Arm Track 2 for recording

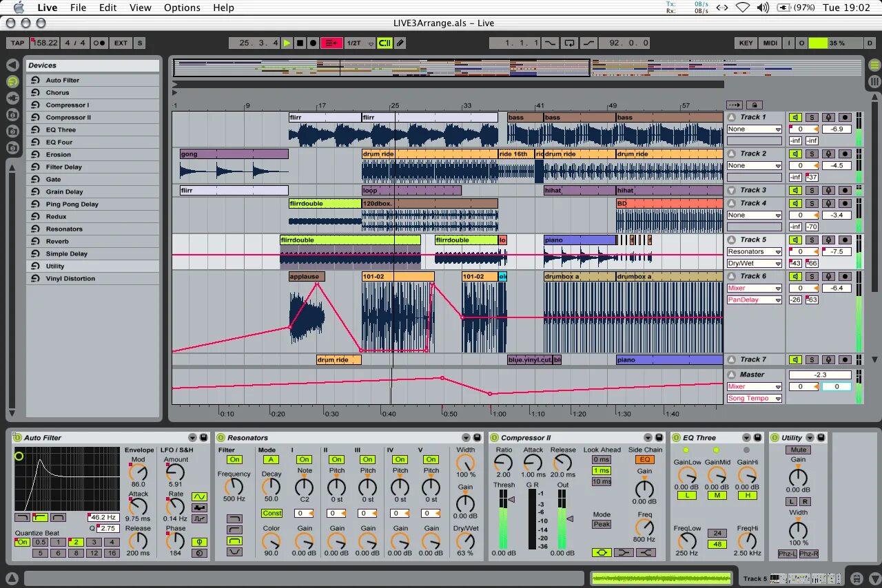[x=845, y=154]
